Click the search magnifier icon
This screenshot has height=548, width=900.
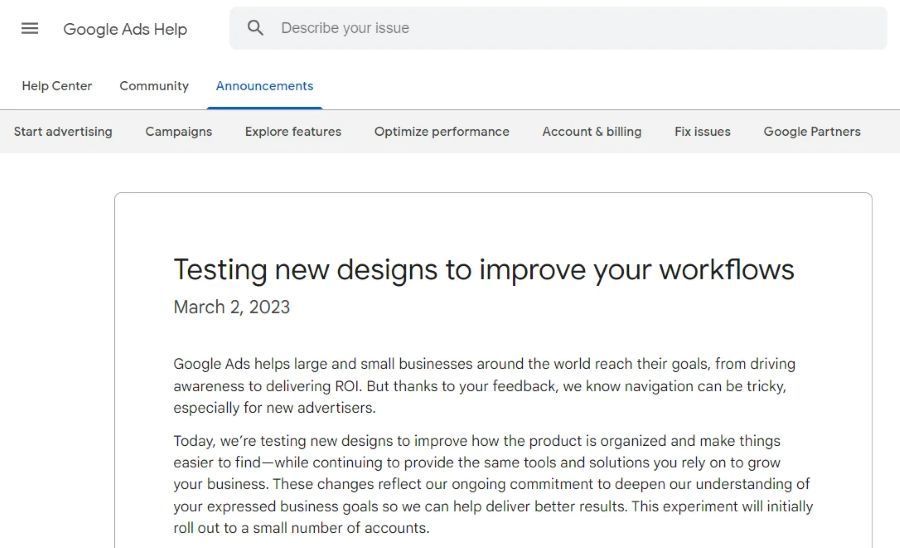click(x=255, y=28)
